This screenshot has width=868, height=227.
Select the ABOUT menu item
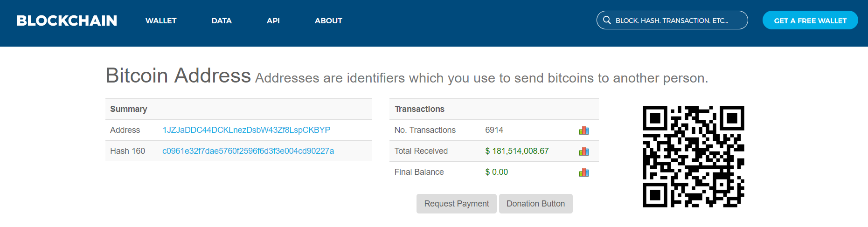tap(328, 21)
